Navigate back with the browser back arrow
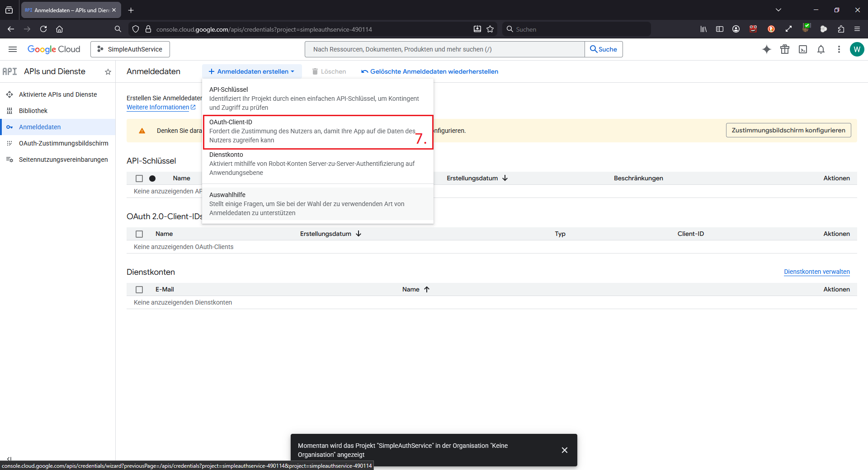Viewport: 868px width, 470px height. click(11, 29)
